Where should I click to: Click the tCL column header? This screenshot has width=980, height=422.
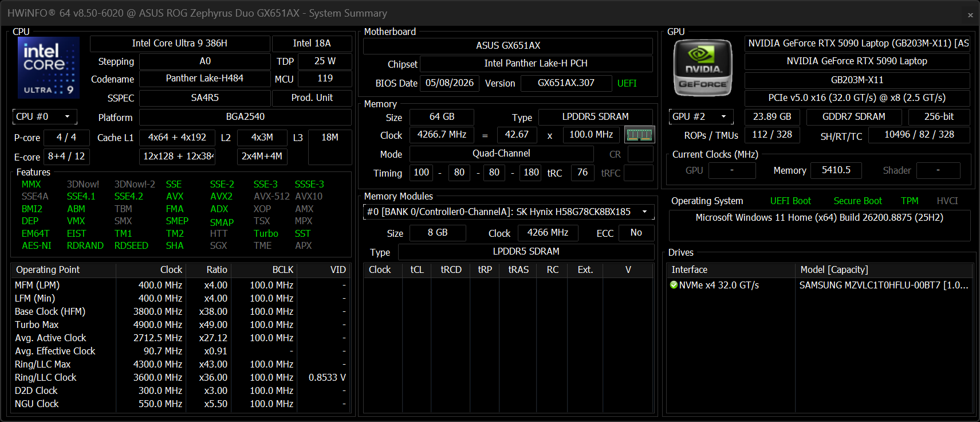tap(417, 270)
